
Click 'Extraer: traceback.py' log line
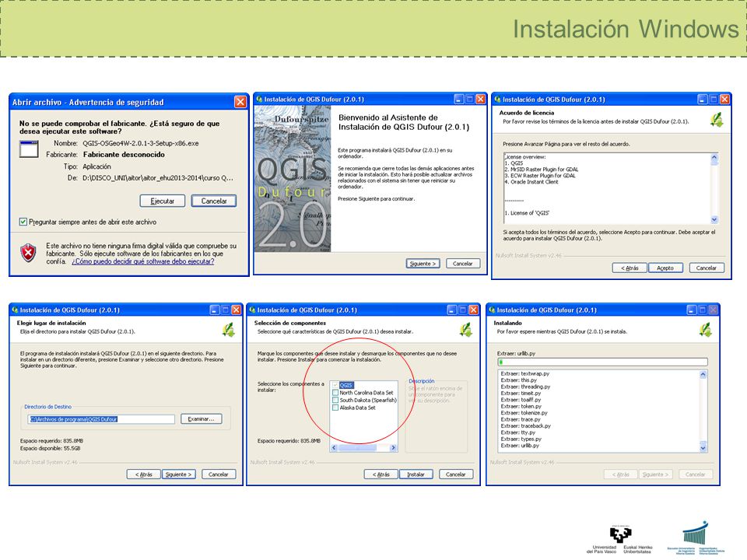click(x=525, y=426)
